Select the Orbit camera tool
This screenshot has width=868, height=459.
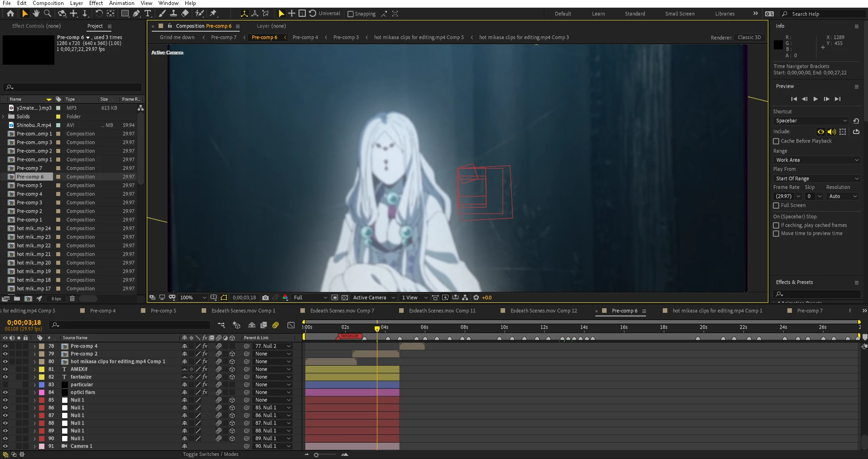[x=62, y=14]
